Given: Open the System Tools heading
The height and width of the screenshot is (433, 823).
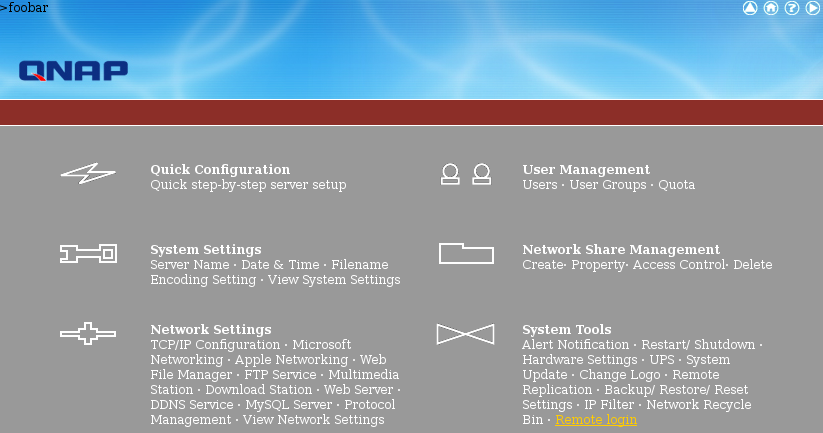Looking at the screenshot, I should [567, 330].
